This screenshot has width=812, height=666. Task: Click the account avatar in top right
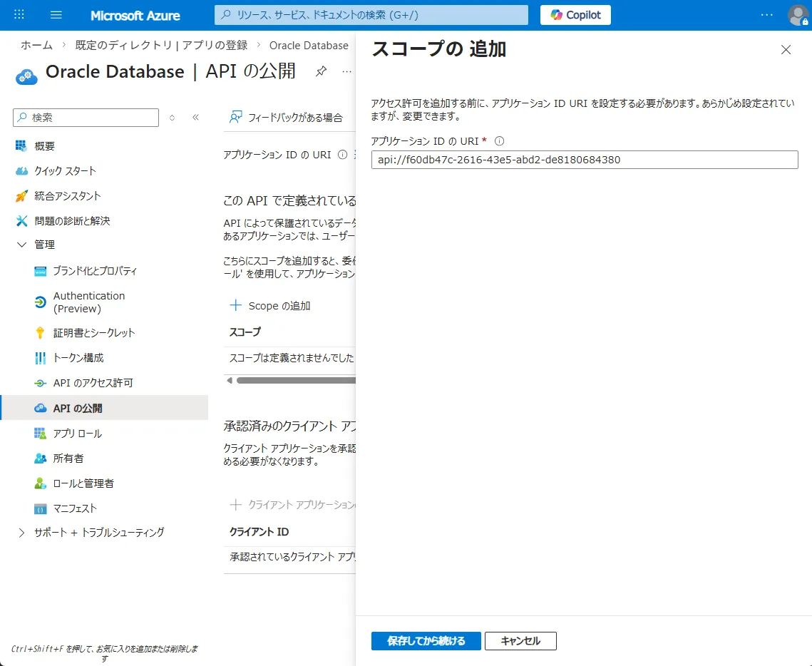click(798, 14)
